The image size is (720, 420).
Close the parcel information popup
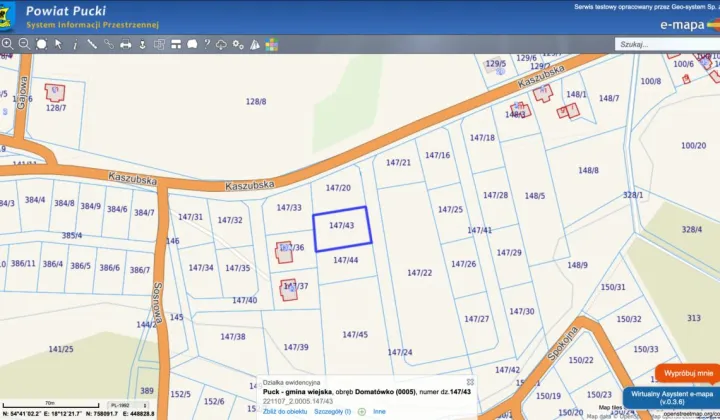point(470,382)
